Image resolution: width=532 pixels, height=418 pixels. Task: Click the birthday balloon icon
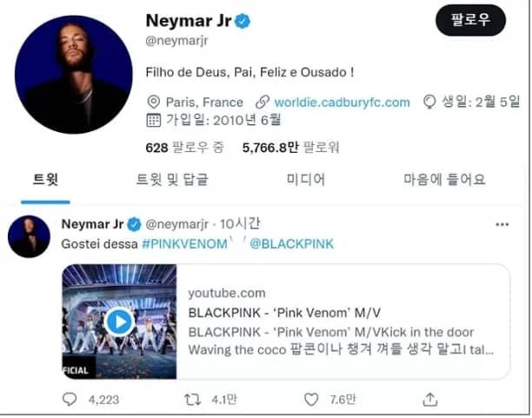(x=429, y=102)
